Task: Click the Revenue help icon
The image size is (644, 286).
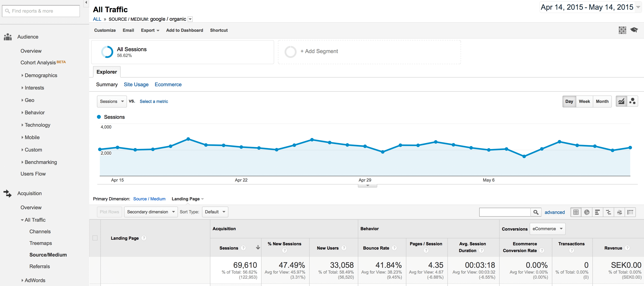Action: tap(627, 248)
